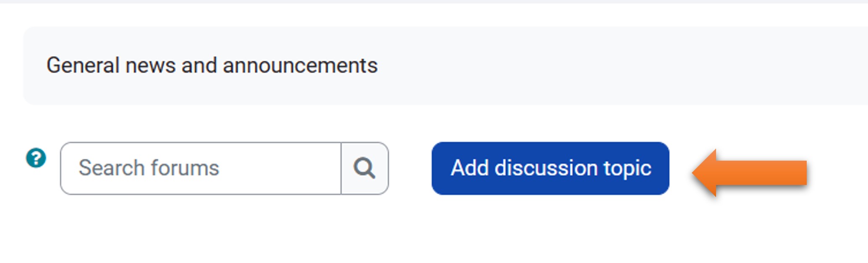Click the magnifying glass search icon
The width and height of the screenshot is (868, 263).
[364, 168]
